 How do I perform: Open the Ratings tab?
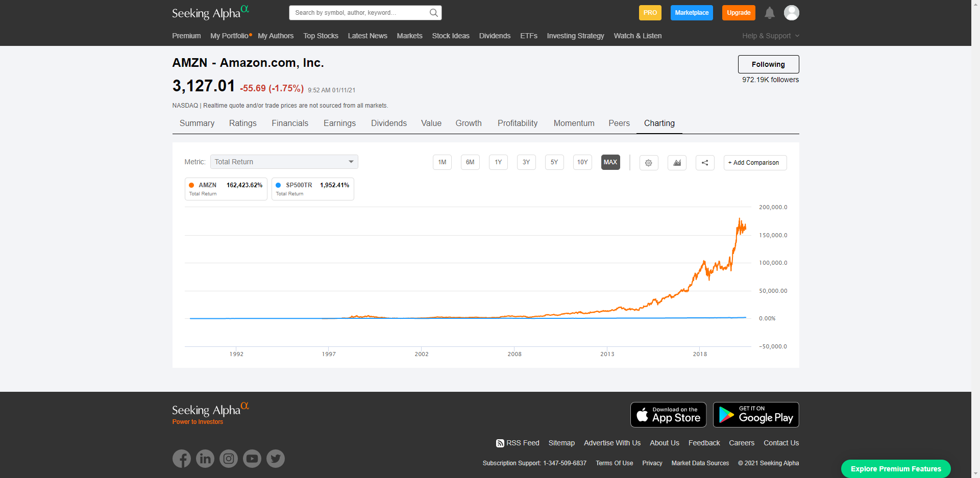[243, 123]
